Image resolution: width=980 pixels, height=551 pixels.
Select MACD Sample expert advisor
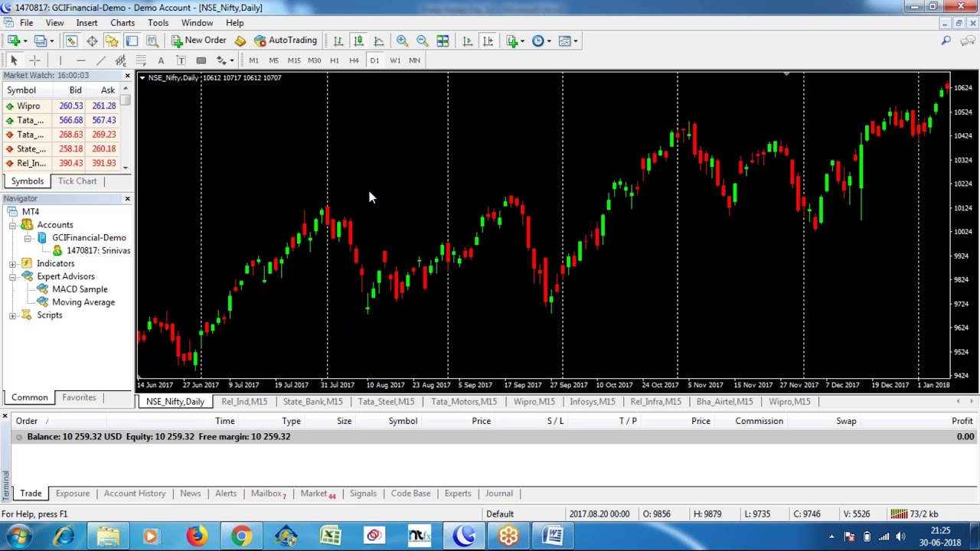(x=80, y=289)
